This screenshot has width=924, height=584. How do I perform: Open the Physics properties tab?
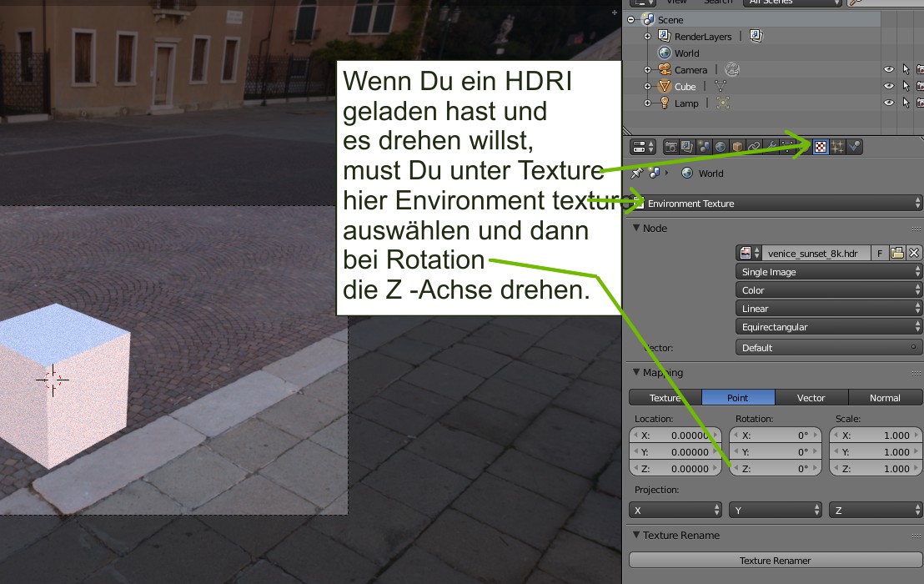click(854, 147)
